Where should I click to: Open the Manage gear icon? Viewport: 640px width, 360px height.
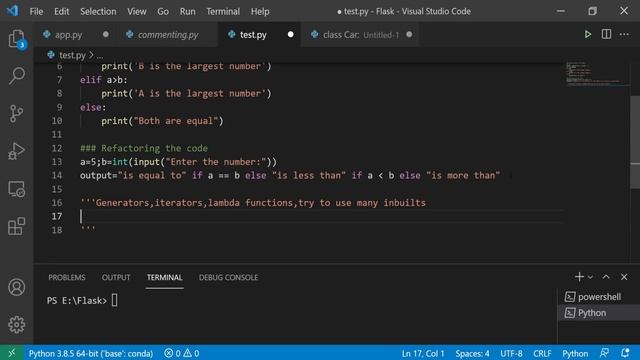17,324
